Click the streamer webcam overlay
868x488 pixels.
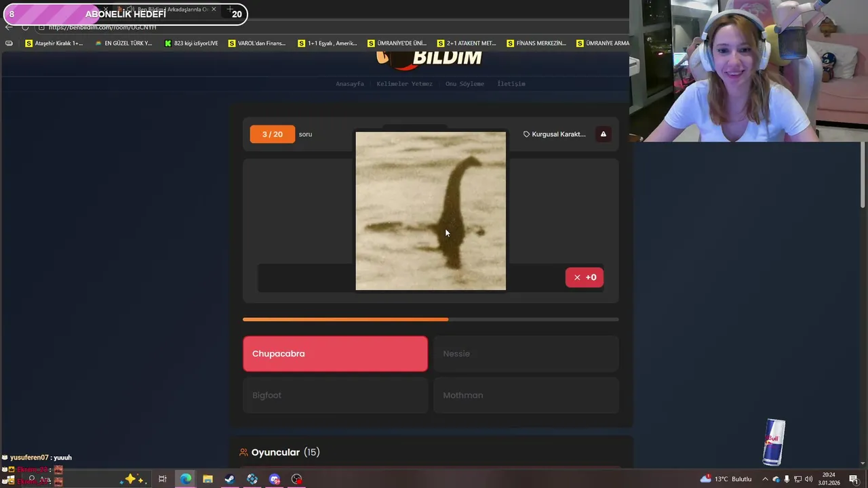[x=749, y=70]
